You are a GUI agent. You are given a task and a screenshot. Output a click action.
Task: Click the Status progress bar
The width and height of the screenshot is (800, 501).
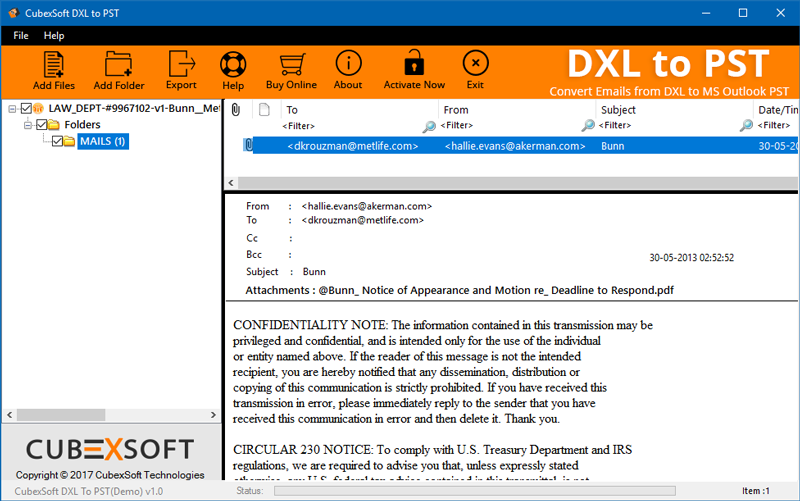tap(474, 491)
